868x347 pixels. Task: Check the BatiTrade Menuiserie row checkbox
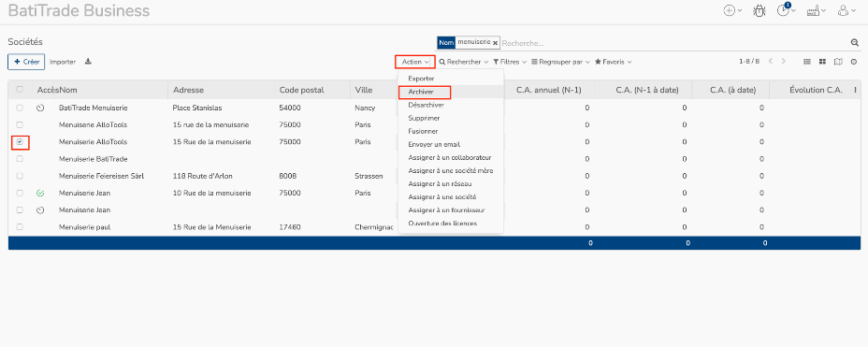[x=20, y=108]
